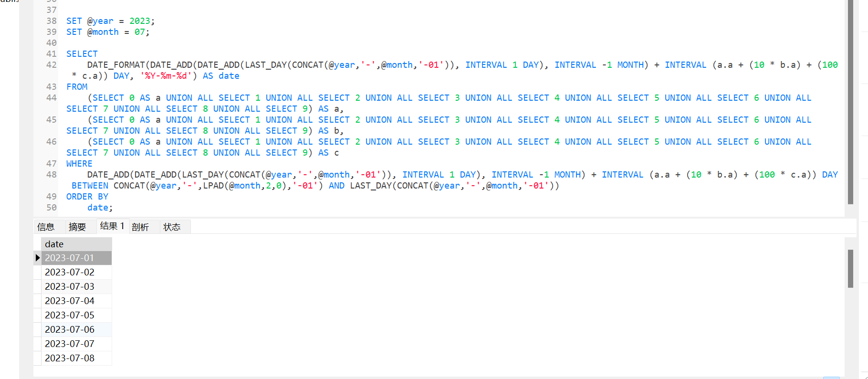Open the 信息 tab
This screenshot has width=868, height=379.
coord(46,227)
